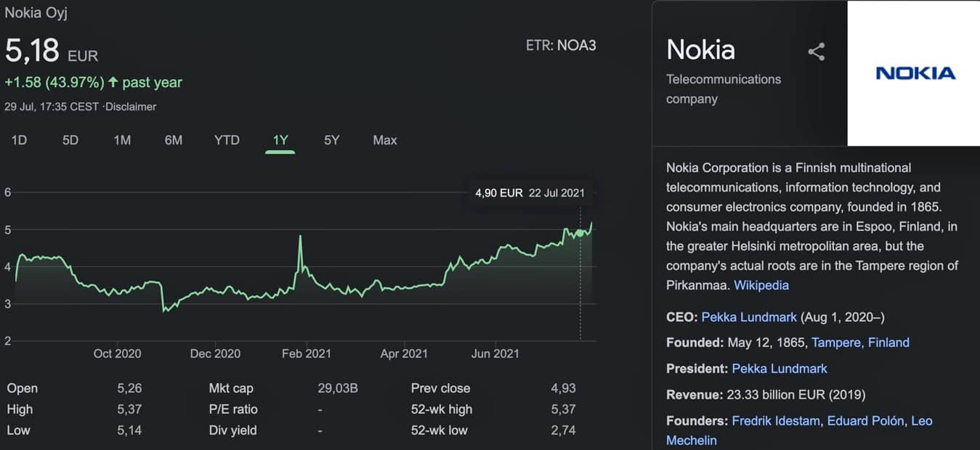Click the Oct 2020 axis label

click(118, 353)
